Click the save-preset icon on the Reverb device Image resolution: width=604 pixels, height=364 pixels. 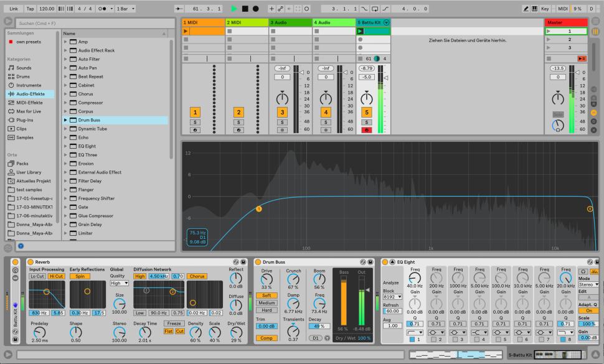click(242, 261)
